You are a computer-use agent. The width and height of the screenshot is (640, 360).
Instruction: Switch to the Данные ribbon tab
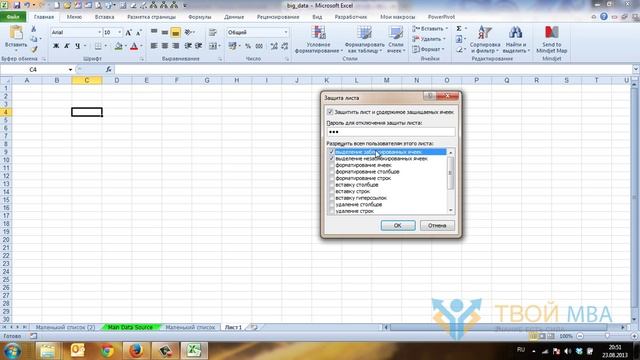pos(234,17)
